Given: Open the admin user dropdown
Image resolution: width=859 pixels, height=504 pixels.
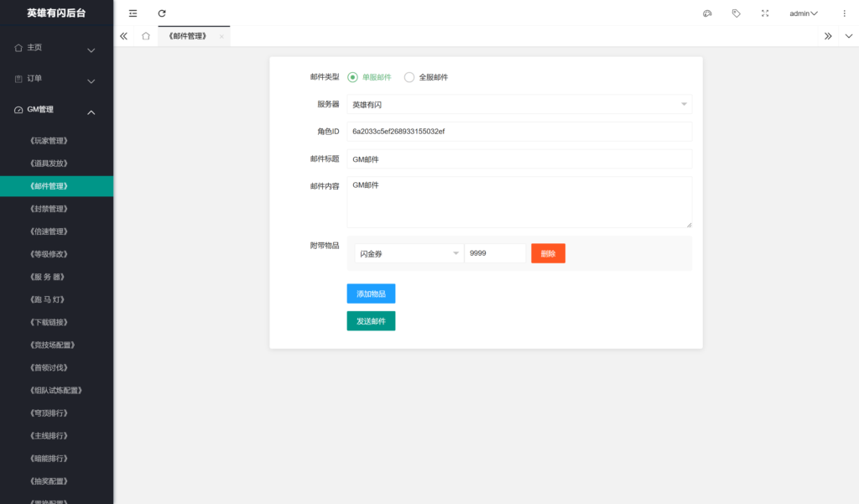Looking at the screenshot, I should 803,13.
